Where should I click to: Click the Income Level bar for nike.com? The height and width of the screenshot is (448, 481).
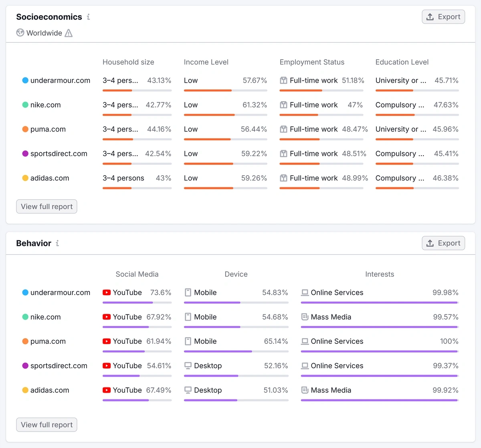tap(226, 115)
